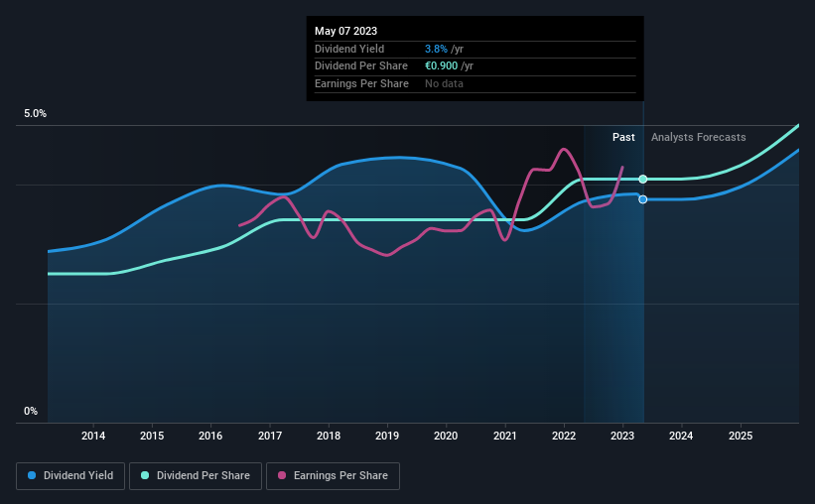Screen dimensions: 815x504
Task: Select the blue dividend yield data point
Action: click(x=643, y=199)
